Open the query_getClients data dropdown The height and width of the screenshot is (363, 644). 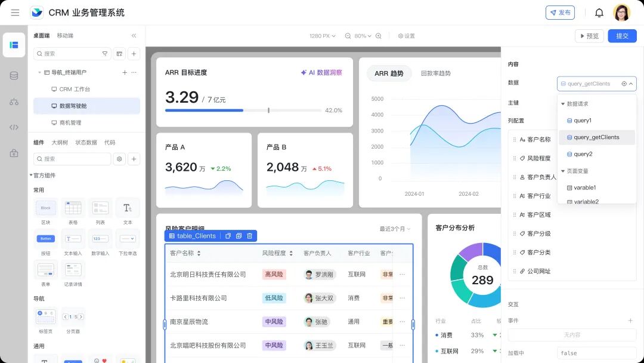597,84
